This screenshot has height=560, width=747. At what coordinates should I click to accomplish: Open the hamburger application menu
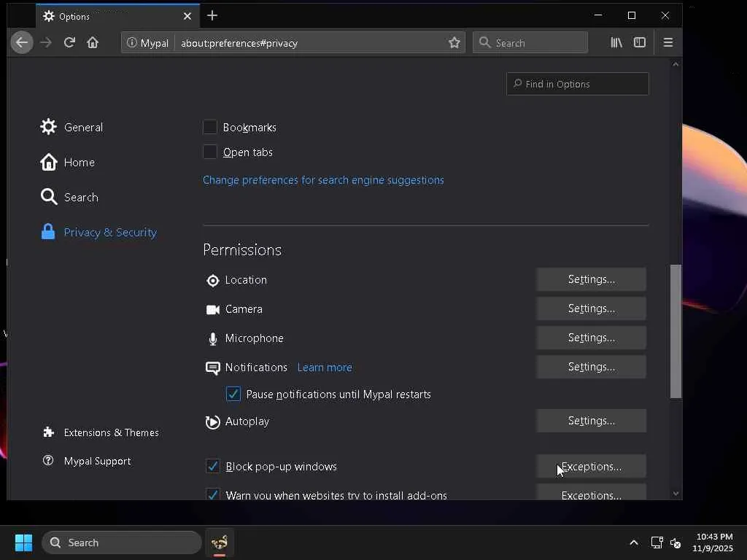click(x=668, y=43)
